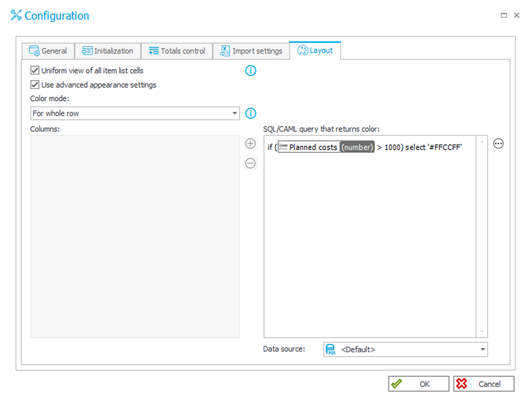Go to Import settings tab
The height and width of the screenshot is (399, 530).
point(251,51)
